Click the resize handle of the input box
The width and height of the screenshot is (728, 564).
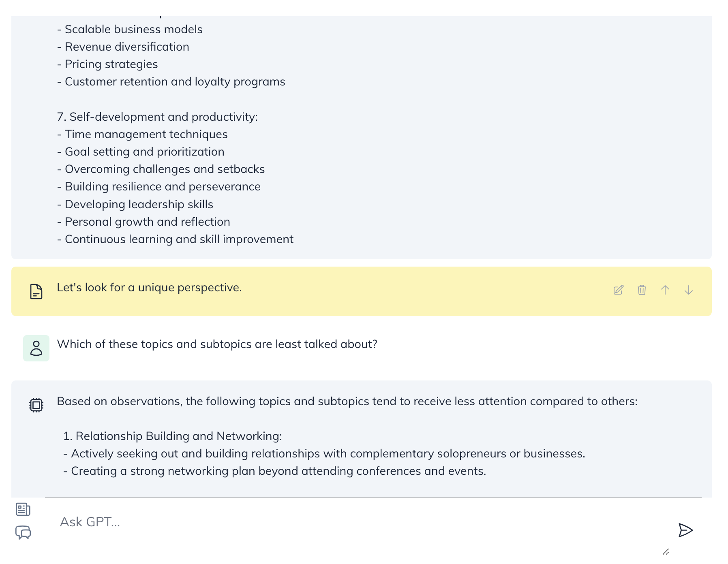(x=666, y=551)
